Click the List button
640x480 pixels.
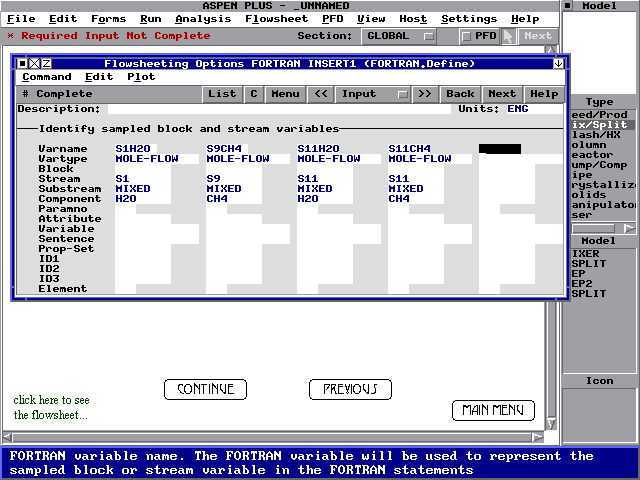point(222,94)
